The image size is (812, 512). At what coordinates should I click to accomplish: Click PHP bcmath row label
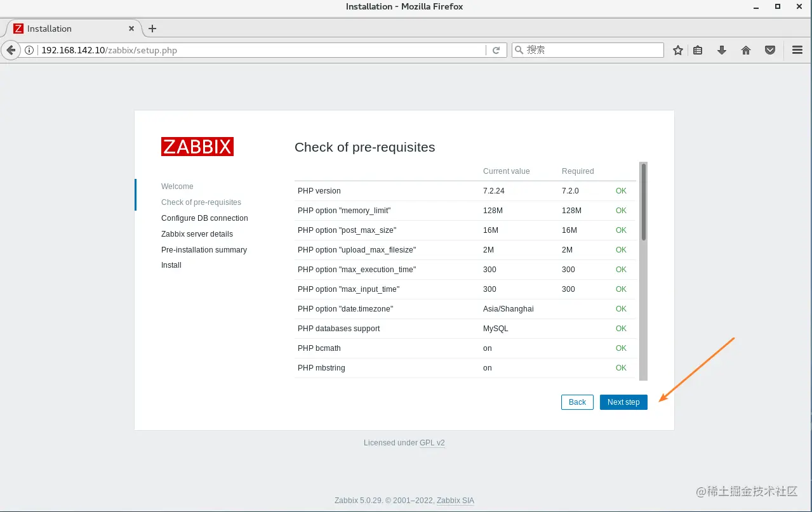pyautogui.click(x=319, y=348)
